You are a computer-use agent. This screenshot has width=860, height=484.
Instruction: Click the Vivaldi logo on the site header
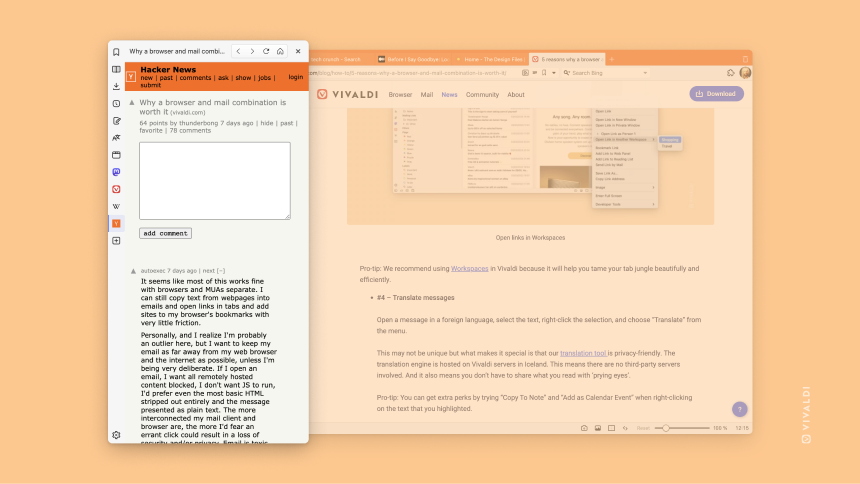[348, 94]
